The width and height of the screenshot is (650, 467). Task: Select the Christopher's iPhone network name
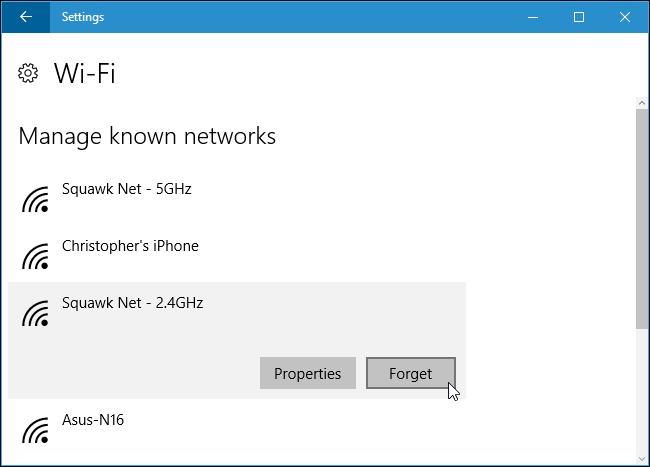click(130, 246)
